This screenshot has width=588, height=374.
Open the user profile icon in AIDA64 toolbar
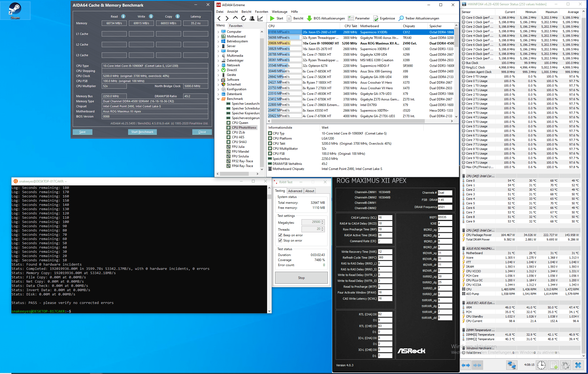point(252,18)
